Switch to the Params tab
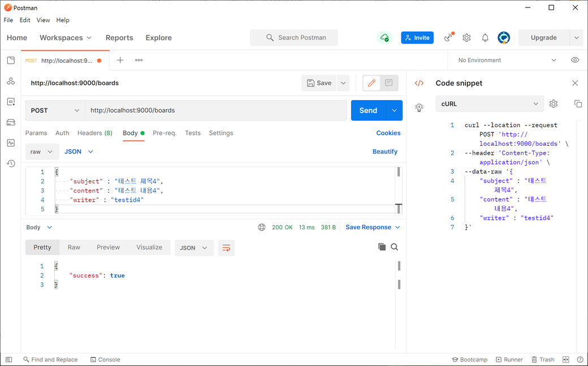 click(x=36, y=133)
